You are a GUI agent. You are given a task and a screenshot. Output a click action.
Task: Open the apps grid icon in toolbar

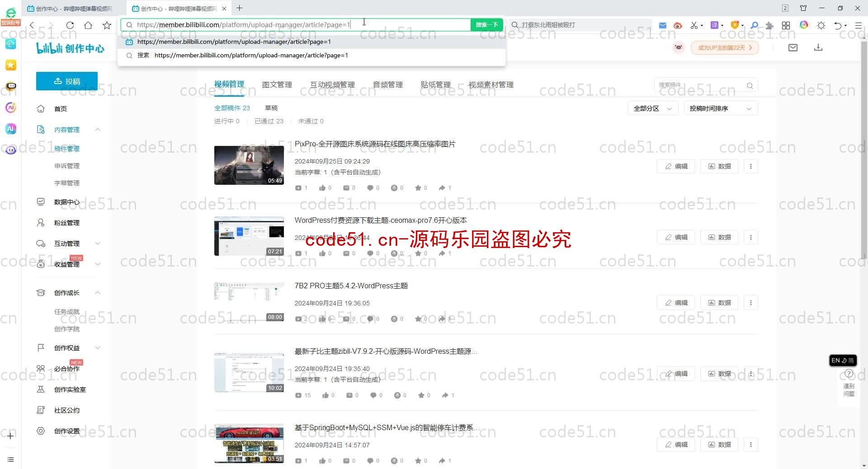coord(786,25)
